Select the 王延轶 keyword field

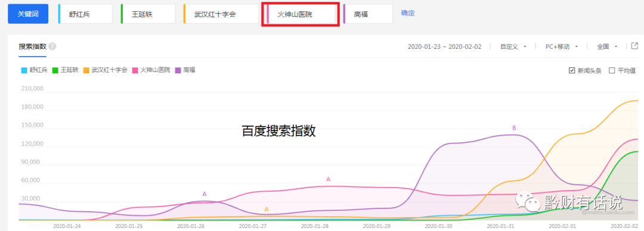pos(148,14)
